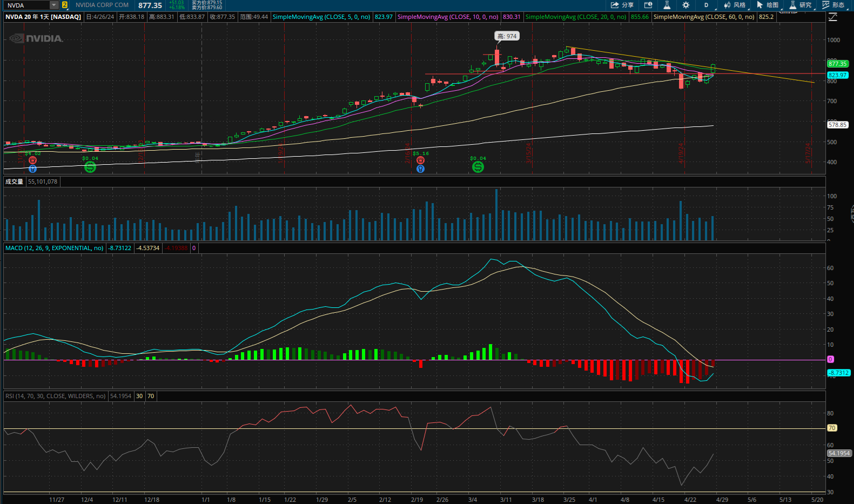
Task: Click the RSI (14, 70, 30, CLOSE, WILDERS) label
Action: 56,396
